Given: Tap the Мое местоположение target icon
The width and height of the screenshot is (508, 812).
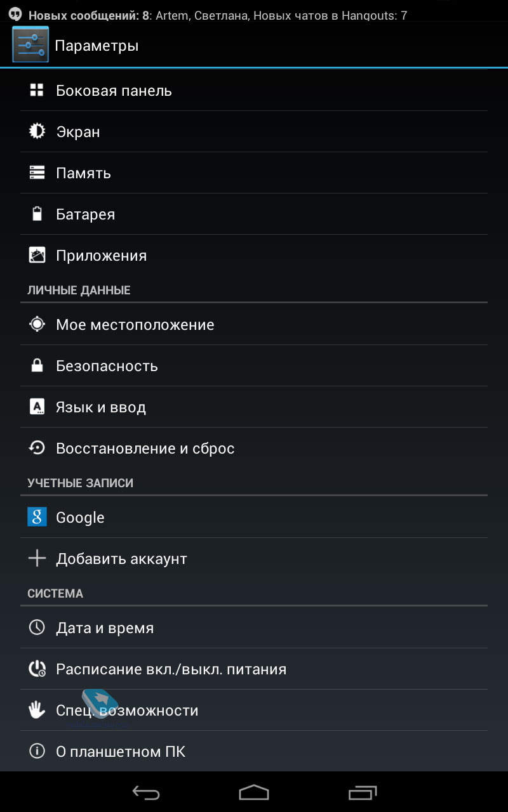Looking at the screenshot, I should click(37, 324).
